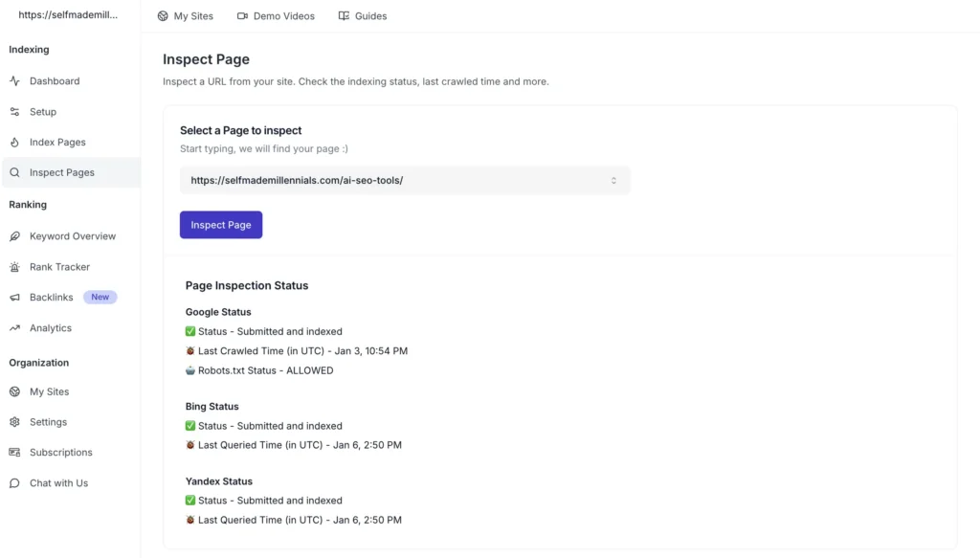
Task: Select the Rank Tracker icon
Action: point(17,266)
